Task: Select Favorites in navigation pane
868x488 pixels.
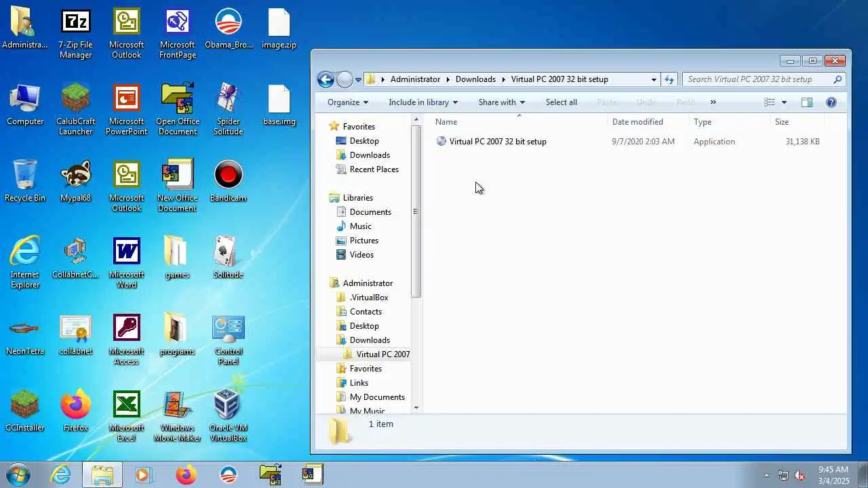Action: point(359,127)
